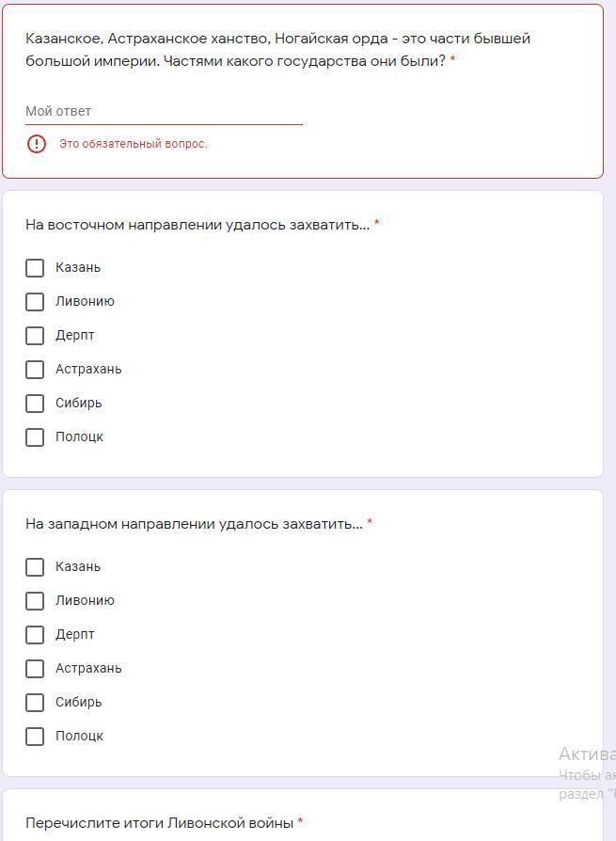
Task: Click the 'Мой ответ' text input field
Action: tap(164, 111)
